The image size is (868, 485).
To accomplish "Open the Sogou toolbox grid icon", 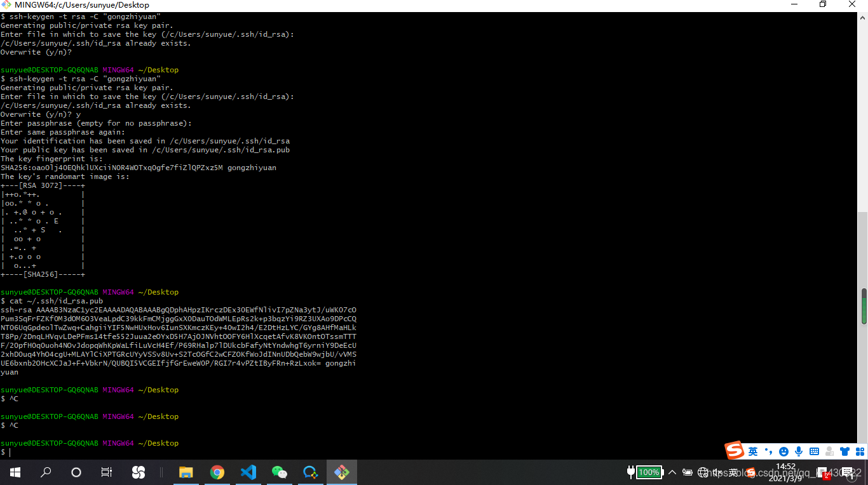I will pyautogui.click(x=860, y=451).
